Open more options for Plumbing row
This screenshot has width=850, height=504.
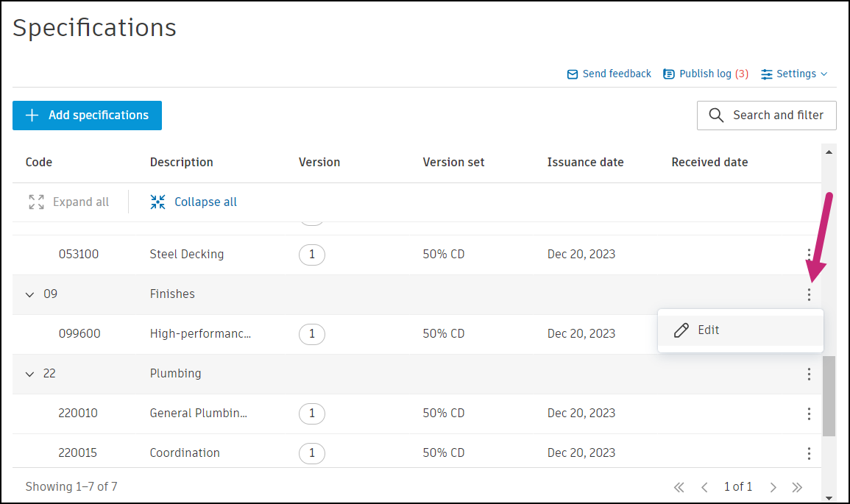pyautogui.click(x=809, y=374)
